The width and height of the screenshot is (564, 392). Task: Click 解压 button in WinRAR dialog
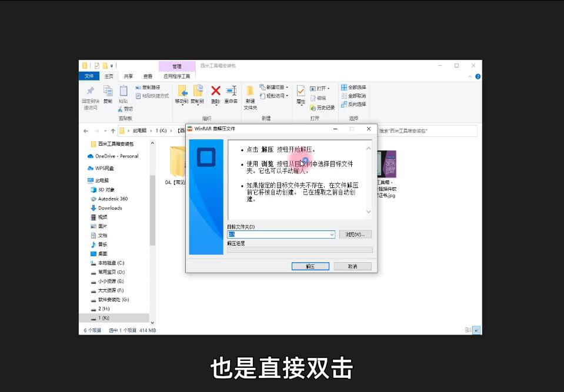click(x=310, y=266)
